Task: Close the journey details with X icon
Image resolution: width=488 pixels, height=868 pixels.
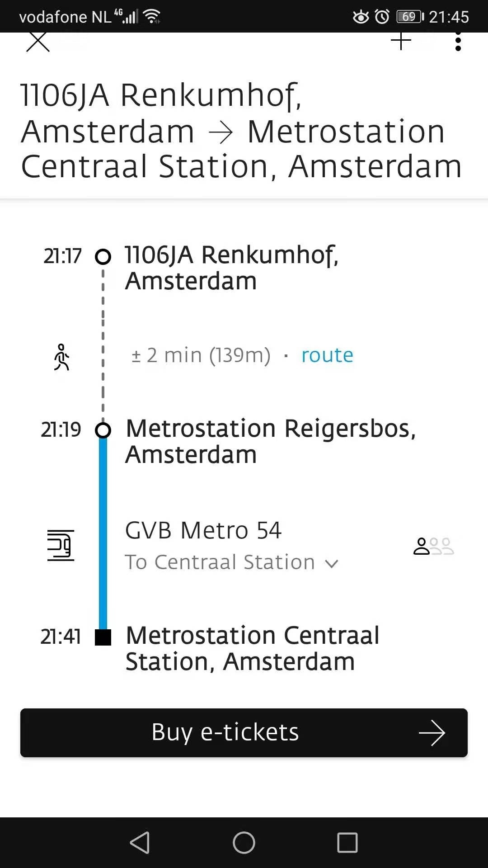Action: click(x=38, y=42)
